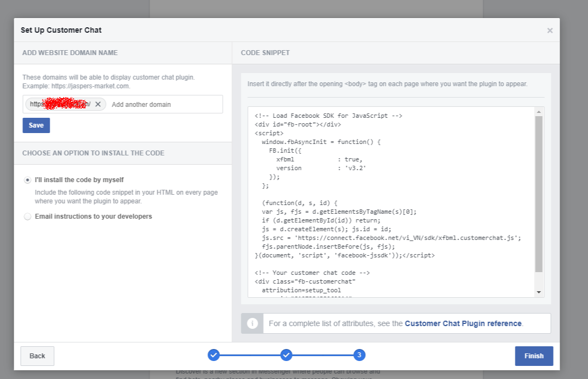Click the 'Your customer chat code' comment
This screenshot has width=588, height=379.
pos(312,273)
